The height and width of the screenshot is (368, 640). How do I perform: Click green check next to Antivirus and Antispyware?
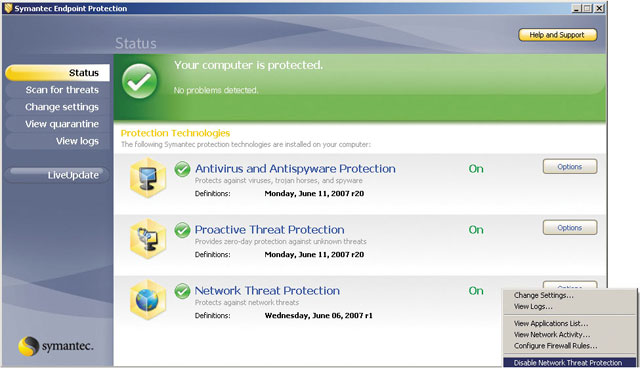coord(182,169)
